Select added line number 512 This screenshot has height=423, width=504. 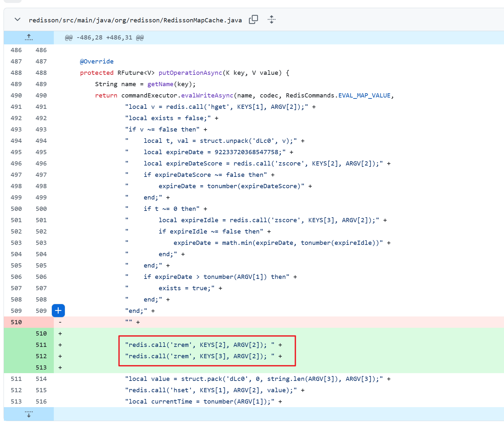(x=41, y=356)
